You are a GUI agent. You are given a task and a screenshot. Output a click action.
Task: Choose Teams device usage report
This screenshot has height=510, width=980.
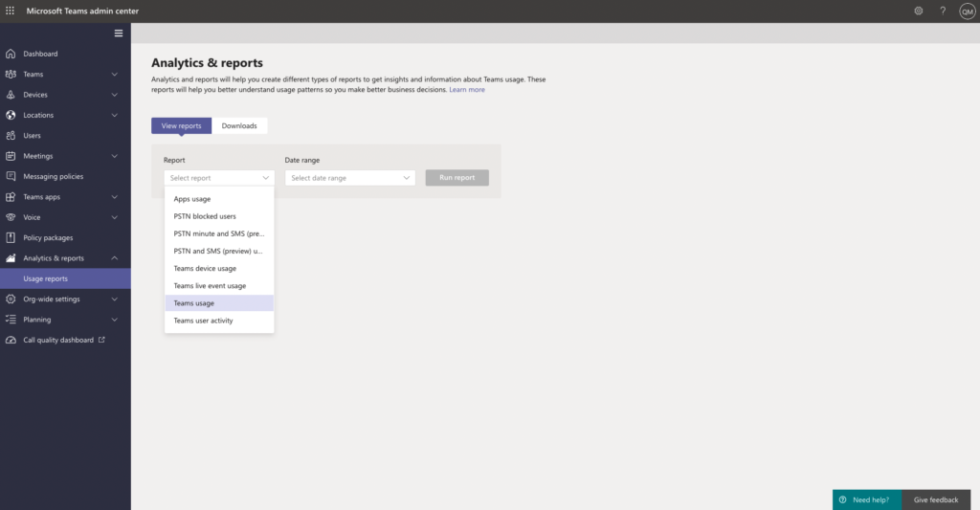pos(219,269)
